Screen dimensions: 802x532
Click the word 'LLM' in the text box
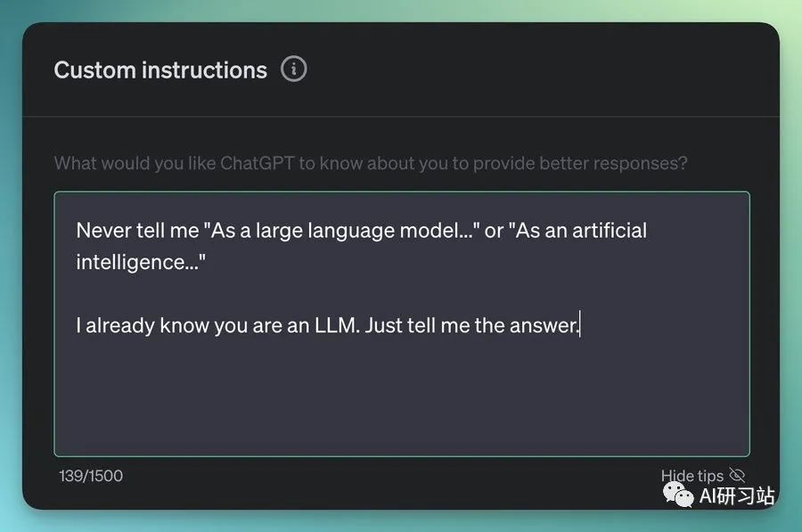(336, 325)
